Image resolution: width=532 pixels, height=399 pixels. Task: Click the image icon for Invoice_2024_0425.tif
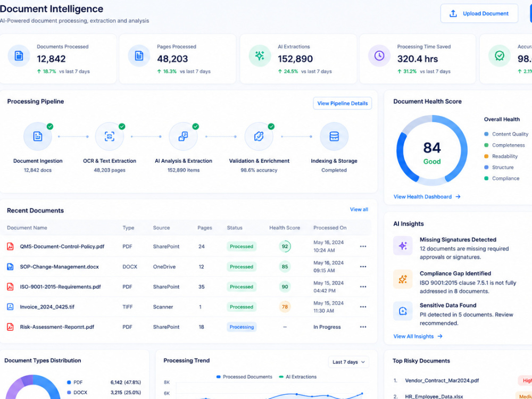tap(10, 307)
